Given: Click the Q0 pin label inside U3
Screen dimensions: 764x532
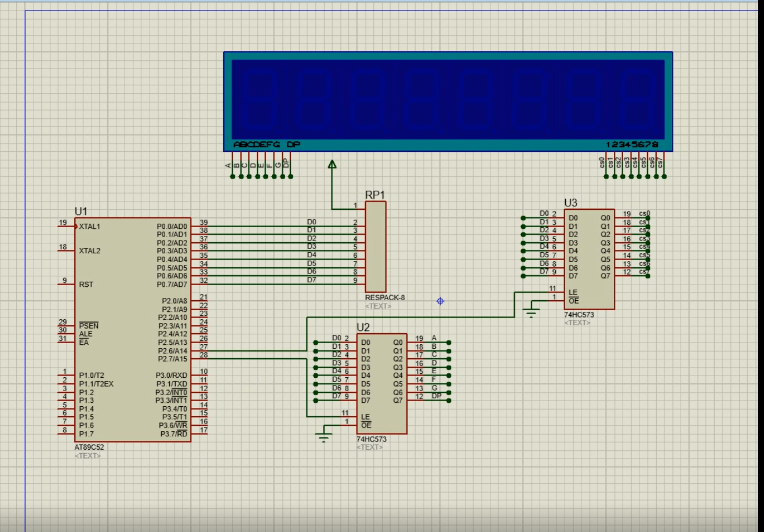Looking at the screenshot, I should pos(605,218).
